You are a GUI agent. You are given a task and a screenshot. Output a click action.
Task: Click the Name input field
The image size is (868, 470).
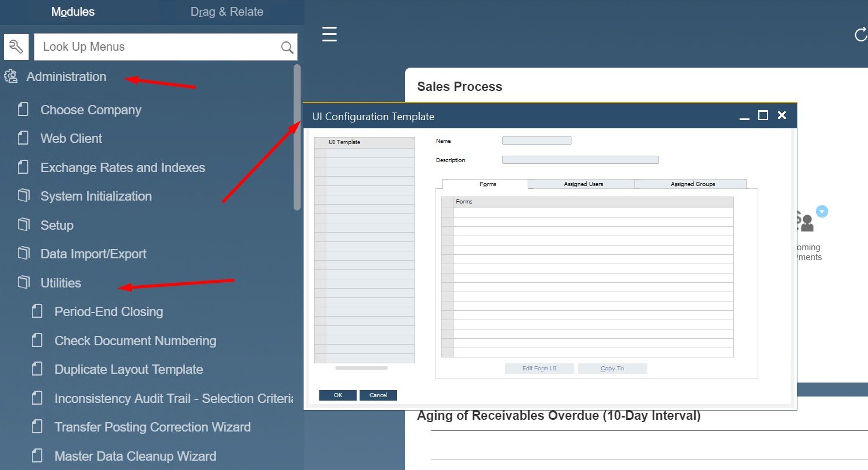tap(536, 140)
